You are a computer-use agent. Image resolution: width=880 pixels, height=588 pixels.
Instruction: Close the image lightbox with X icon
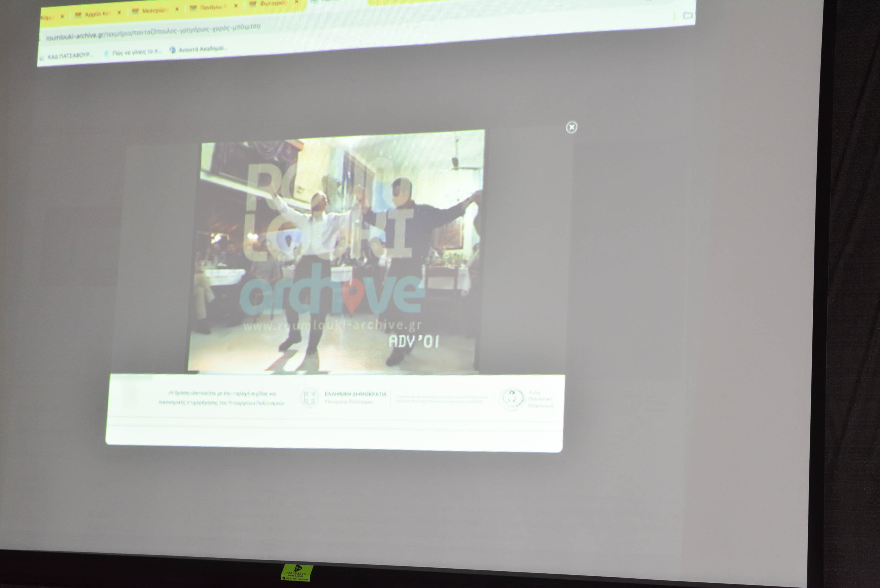coord(571,128)
